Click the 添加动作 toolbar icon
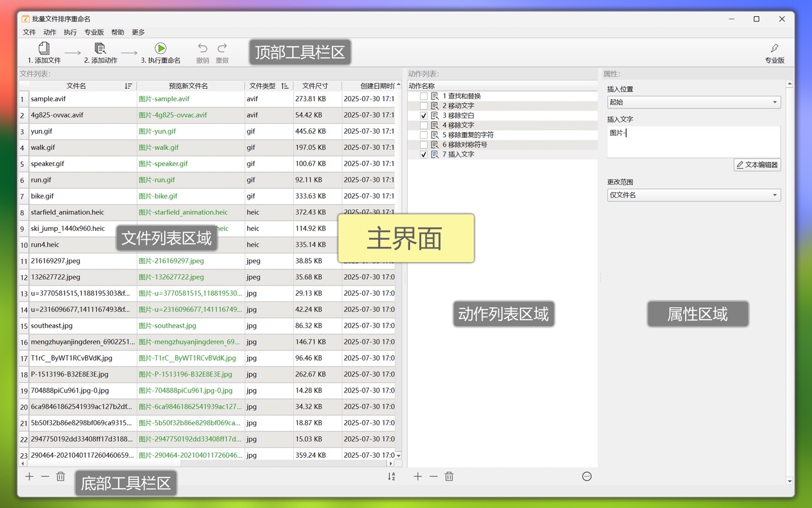Screen dimensions: 812x508 100,49
